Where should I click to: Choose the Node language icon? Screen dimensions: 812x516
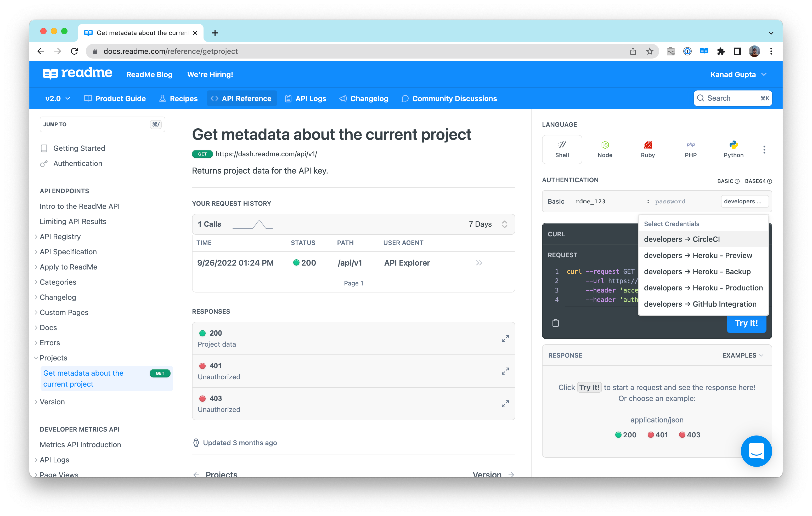click(x=605, y=149)
